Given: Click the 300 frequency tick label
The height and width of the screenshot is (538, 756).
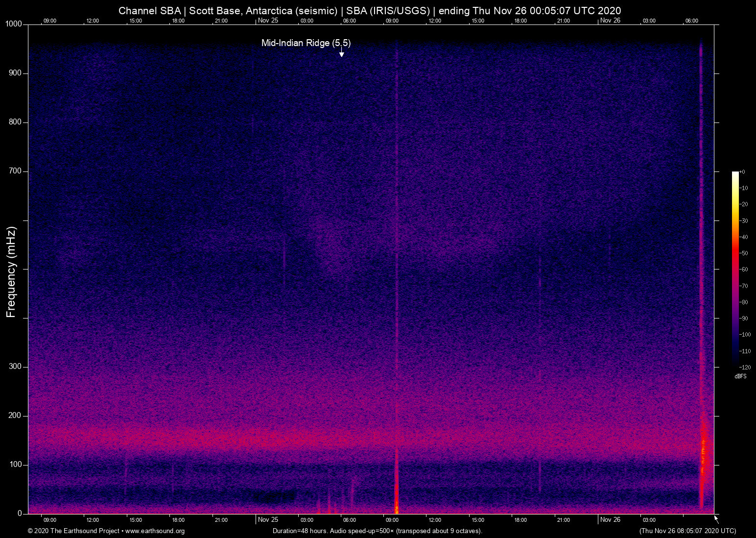Looking at the screenshot, I should tap(15, 367).
